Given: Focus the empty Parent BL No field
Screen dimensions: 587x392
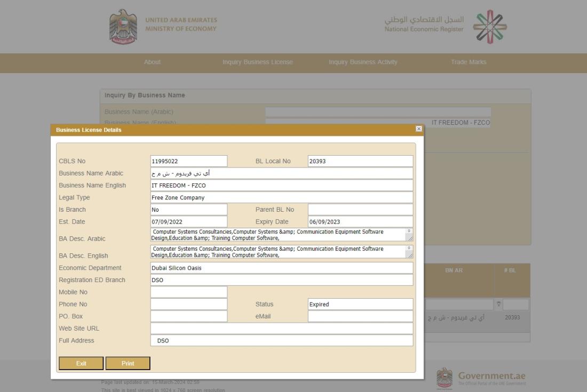Looking at the screenshot, I should point(360,210).
